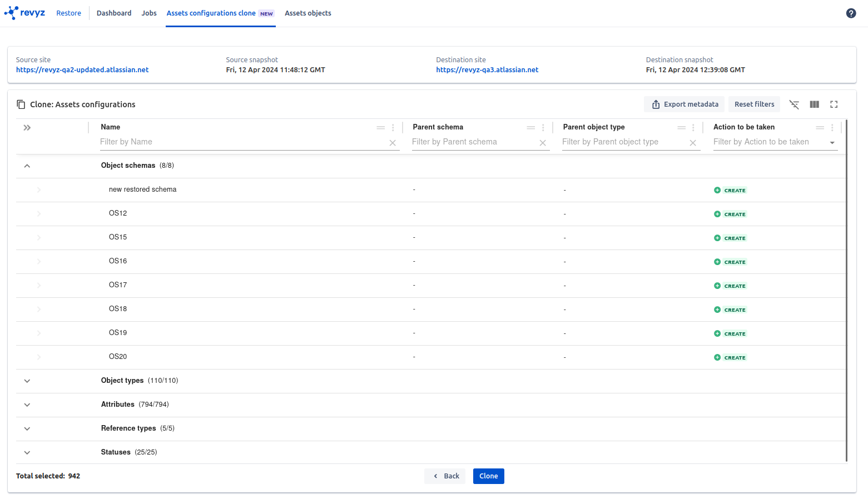Screen dimensions: 868x504
Task: Open the source site link
Action: coord(82,70)
